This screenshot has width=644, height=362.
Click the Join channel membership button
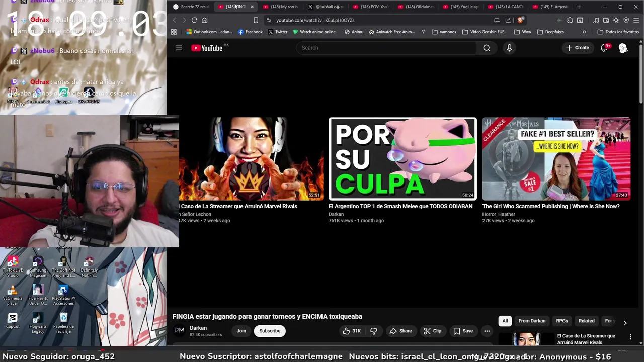click(242, 331)
